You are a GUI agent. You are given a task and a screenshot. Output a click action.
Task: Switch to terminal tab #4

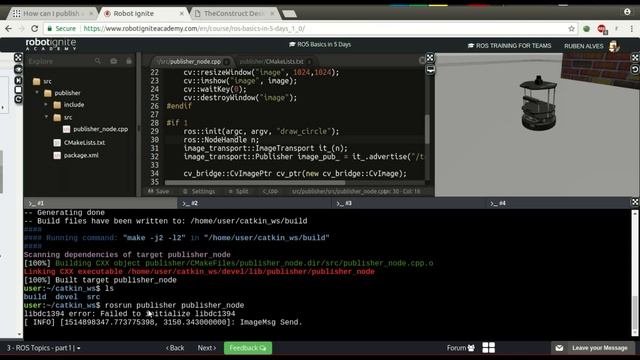(x=558, y=203)
